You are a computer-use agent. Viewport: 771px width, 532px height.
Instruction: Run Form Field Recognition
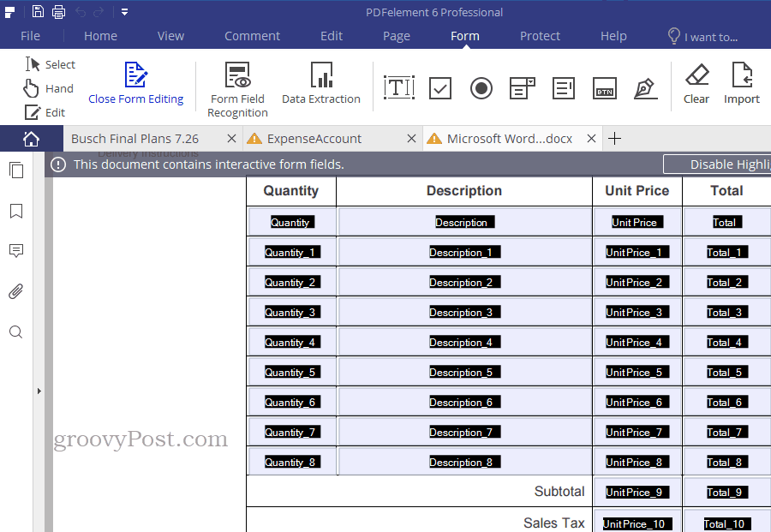coord(237,90)
